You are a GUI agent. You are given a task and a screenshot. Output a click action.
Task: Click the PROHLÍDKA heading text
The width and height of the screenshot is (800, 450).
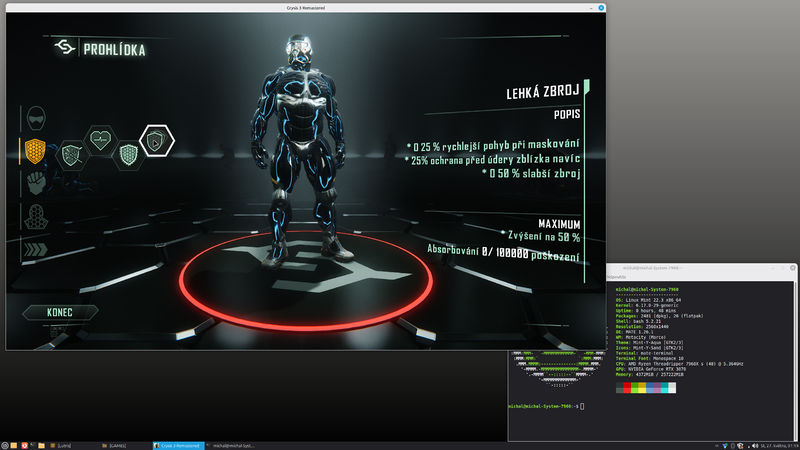[114, 50]
